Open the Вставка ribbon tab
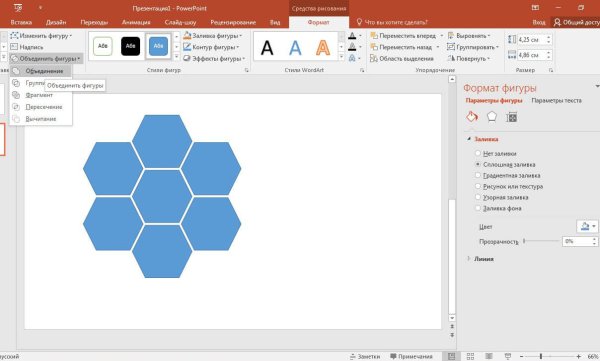Image resolution: width=600 pixels, height=361 pixels. [21, 22]
